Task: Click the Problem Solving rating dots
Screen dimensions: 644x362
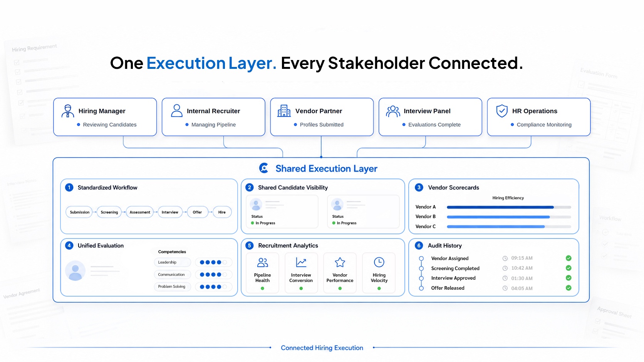Action: click(x=213, y=287)
